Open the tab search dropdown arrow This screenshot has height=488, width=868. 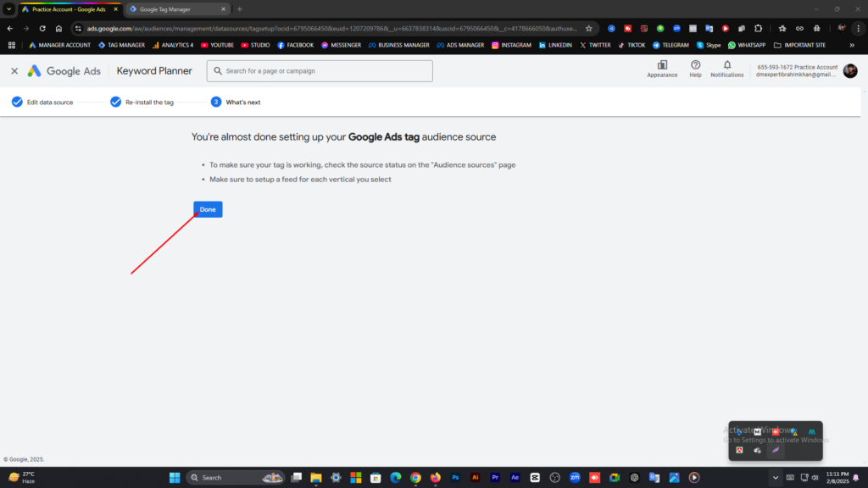coord(8,8)
